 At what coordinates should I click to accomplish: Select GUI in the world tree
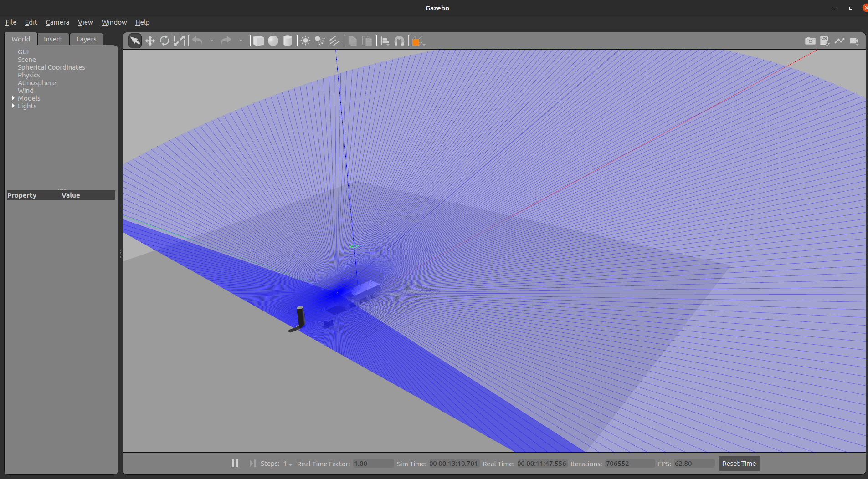23,52
